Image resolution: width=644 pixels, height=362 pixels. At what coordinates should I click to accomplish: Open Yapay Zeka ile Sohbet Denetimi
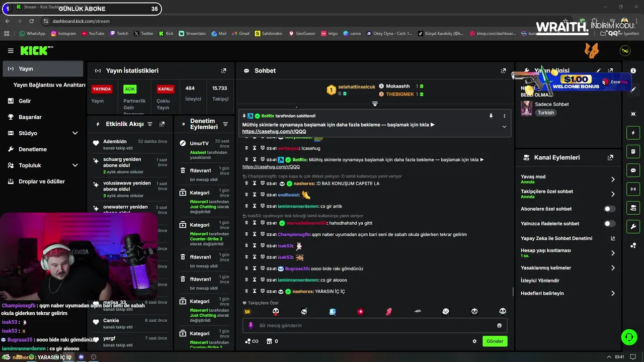[568, 238]
